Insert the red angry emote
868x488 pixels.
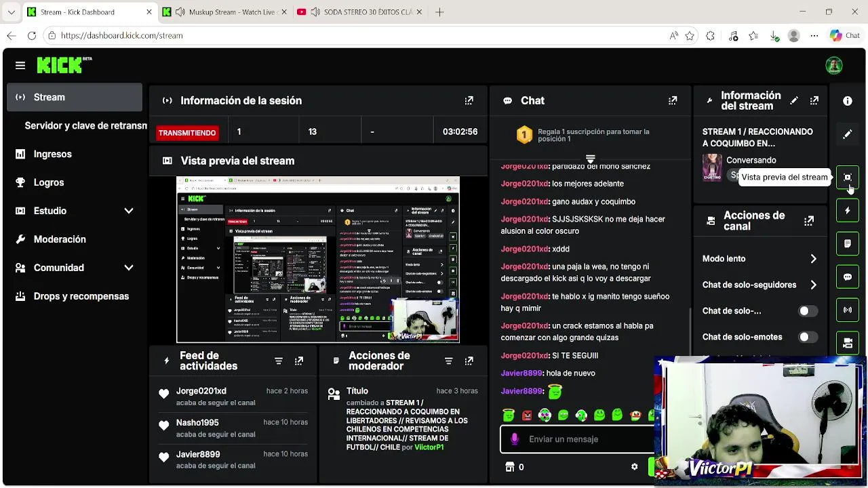coord(527,415)
